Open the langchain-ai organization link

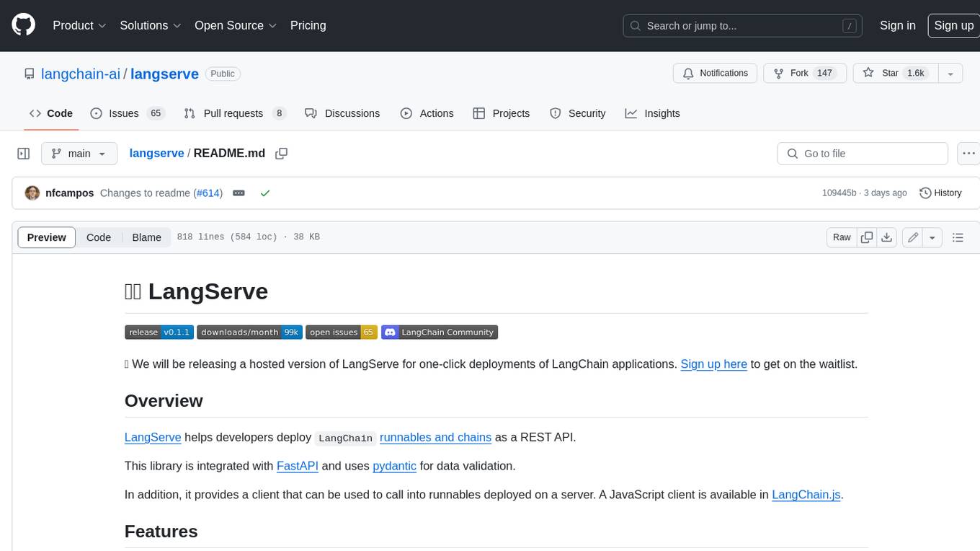(x=81, y=74)
